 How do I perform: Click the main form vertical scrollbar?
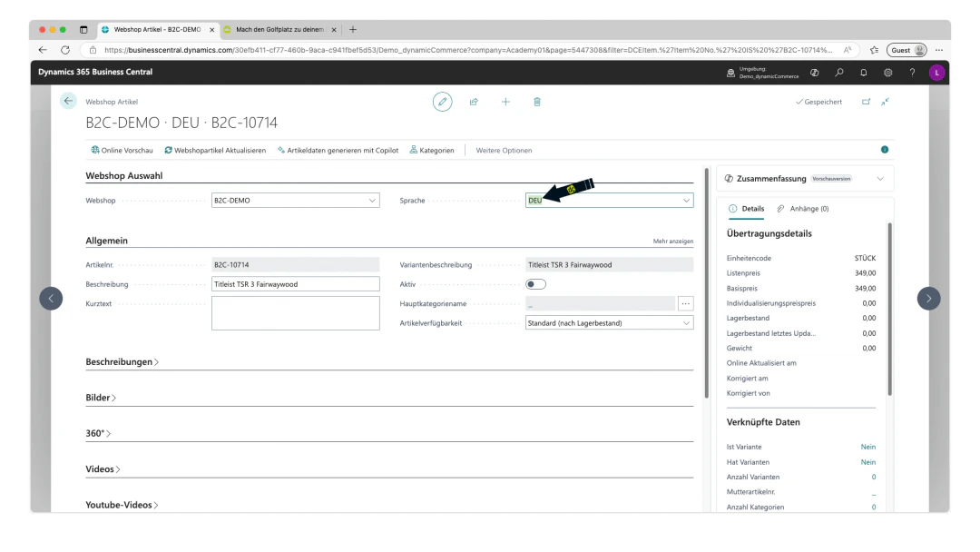click(x=707, y=282)
